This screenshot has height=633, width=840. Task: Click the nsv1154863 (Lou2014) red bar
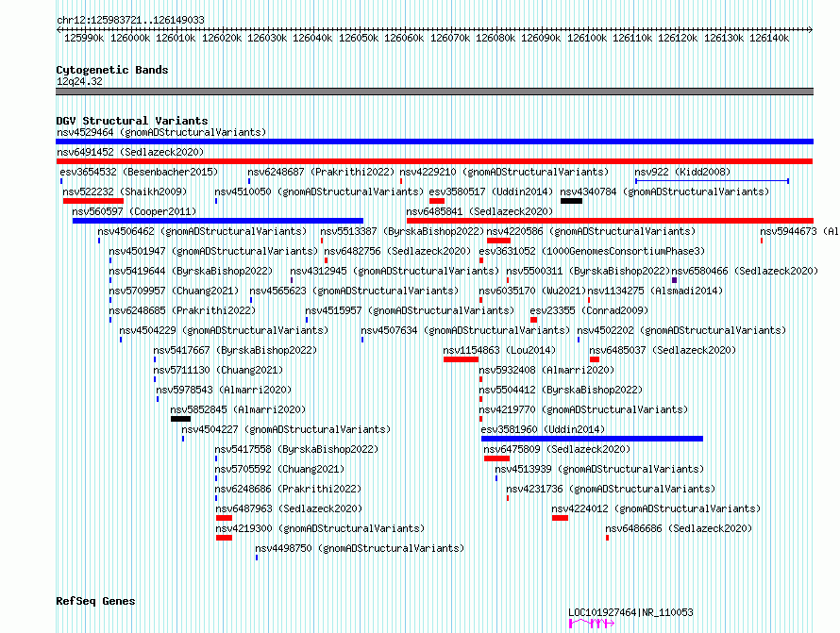(x=461, y=359)
